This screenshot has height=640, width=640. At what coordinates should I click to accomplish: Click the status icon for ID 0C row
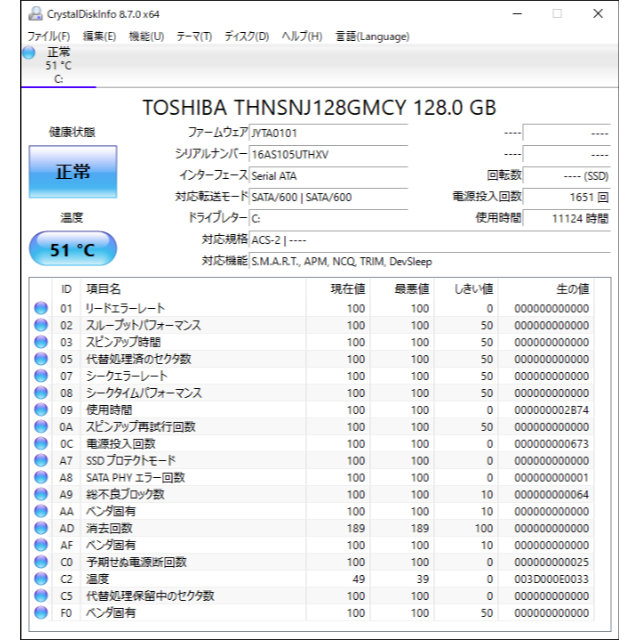(41, 444)
